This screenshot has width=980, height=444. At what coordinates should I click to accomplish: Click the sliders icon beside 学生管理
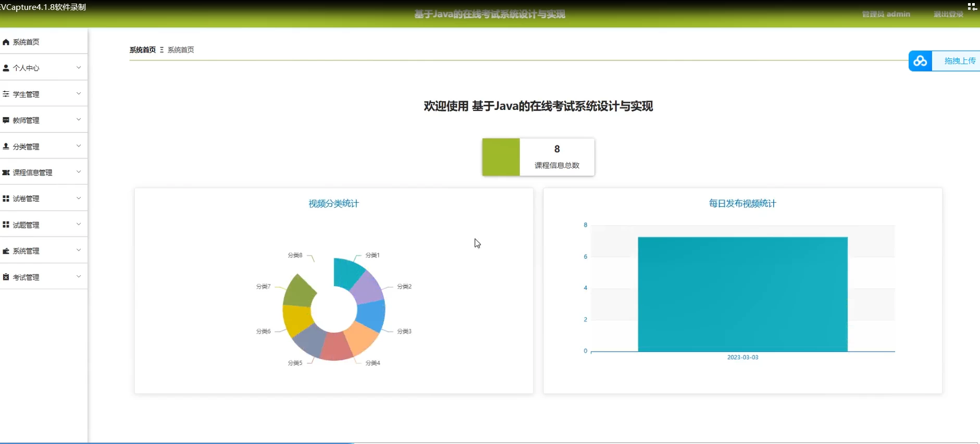6,94
